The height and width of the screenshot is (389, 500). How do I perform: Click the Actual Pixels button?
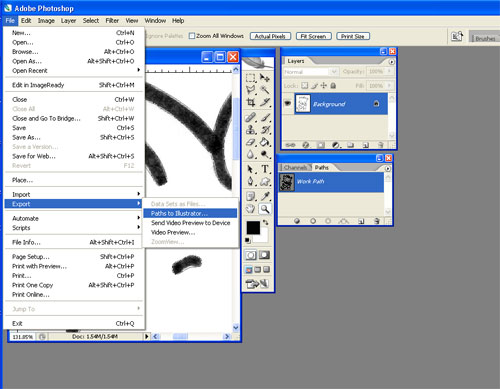270,36
